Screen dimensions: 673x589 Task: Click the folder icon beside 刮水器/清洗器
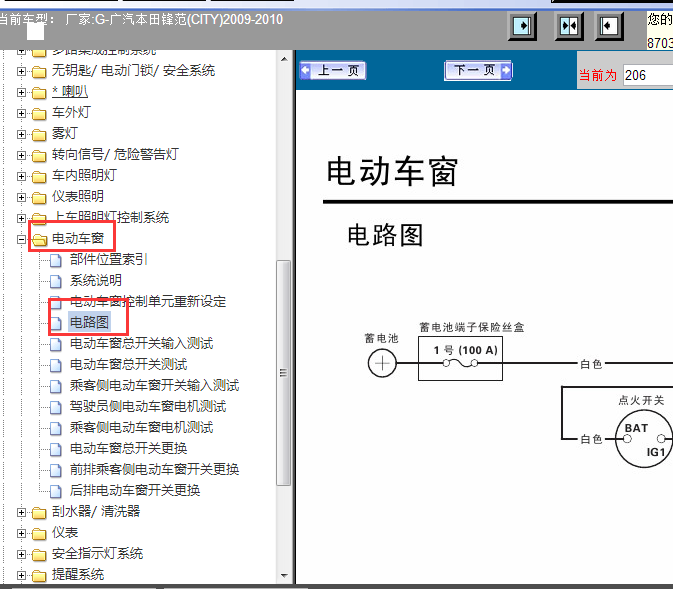pyautogui.click(x=39, y=513)
